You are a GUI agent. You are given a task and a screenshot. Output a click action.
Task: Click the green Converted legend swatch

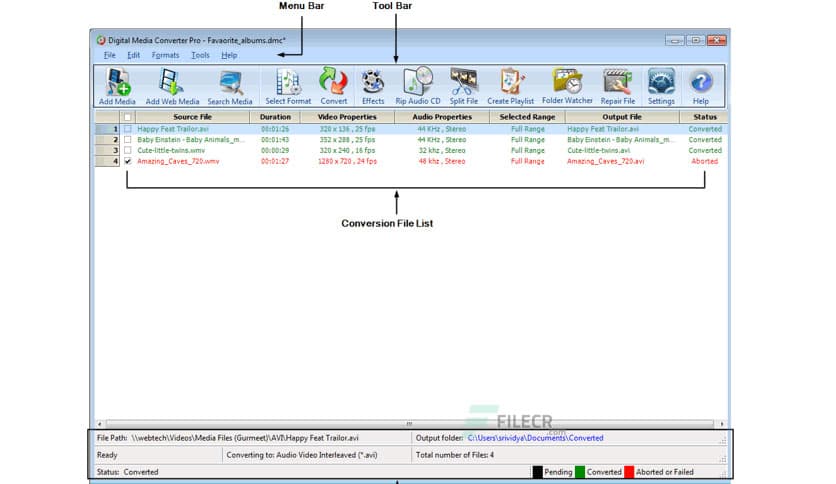pos(580,472)
